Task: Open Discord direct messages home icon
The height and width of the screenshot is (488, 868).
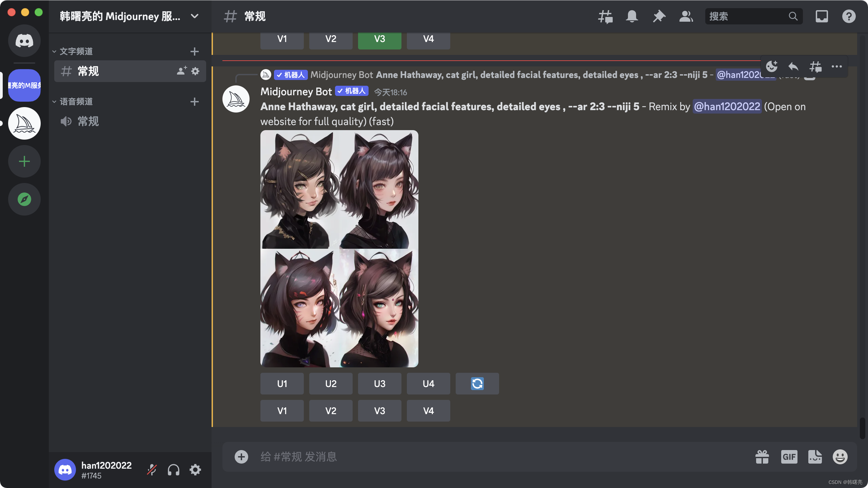Action: click(24, 41)
